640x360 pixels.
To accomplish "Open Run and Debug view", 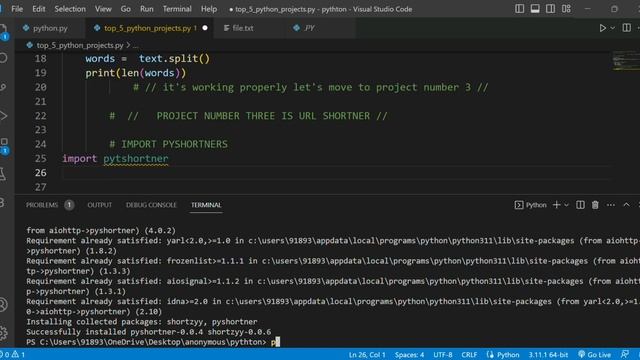I will [3, 116].
